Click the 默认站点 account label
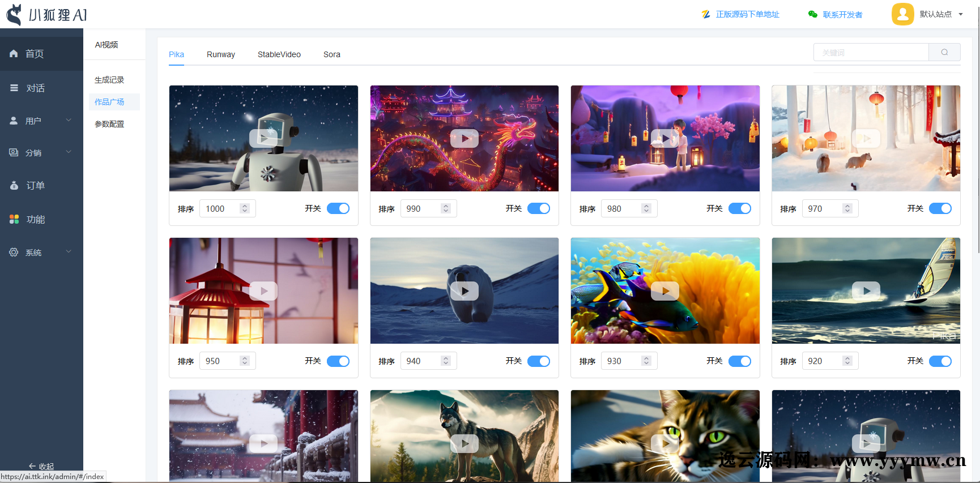 [x=936, y=14]
